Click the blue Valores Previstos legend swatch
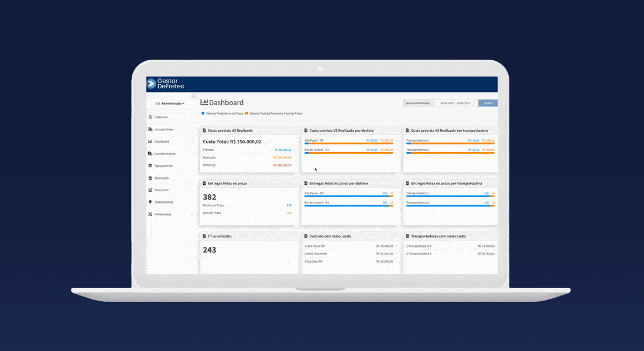The width and height of the screenshot is (644, 351). tap(203, 113)
